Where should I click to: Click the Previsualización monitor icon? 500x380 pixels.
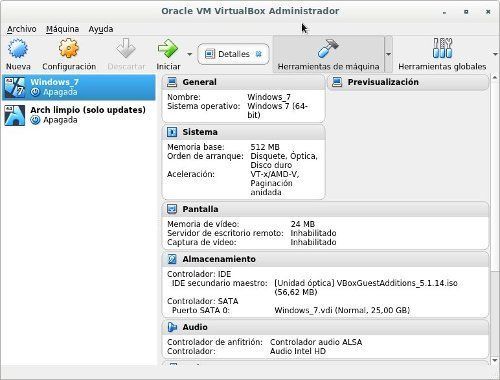pyautogui.click(x=337, y=82)
